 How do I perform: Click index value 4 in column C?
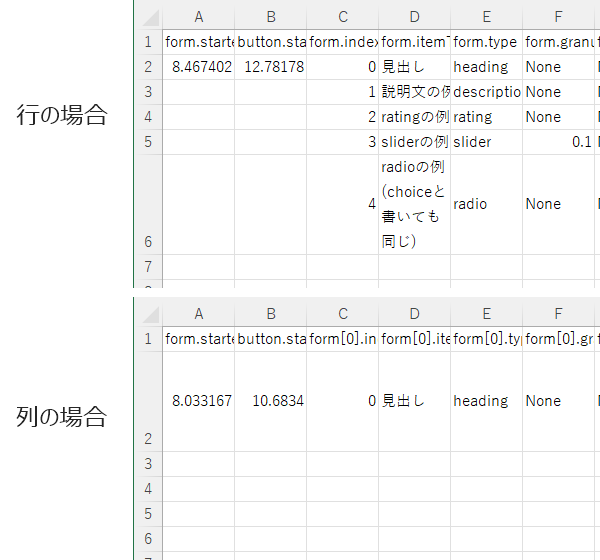[342, 204]
